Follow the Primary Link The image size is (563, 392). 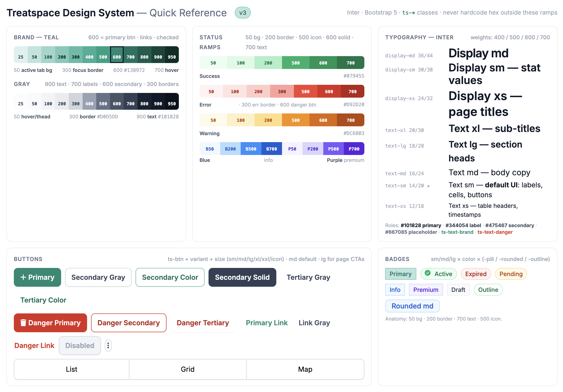point(267,323)
